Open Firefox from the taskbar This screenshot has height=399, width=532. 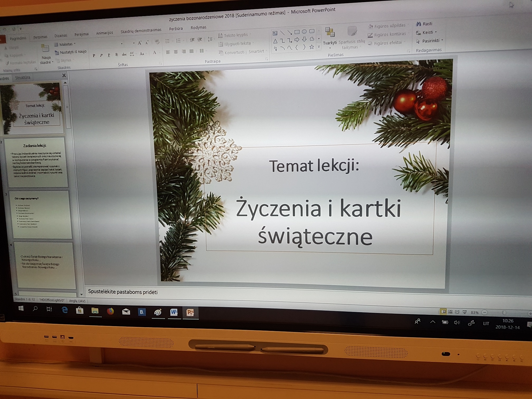110,311
